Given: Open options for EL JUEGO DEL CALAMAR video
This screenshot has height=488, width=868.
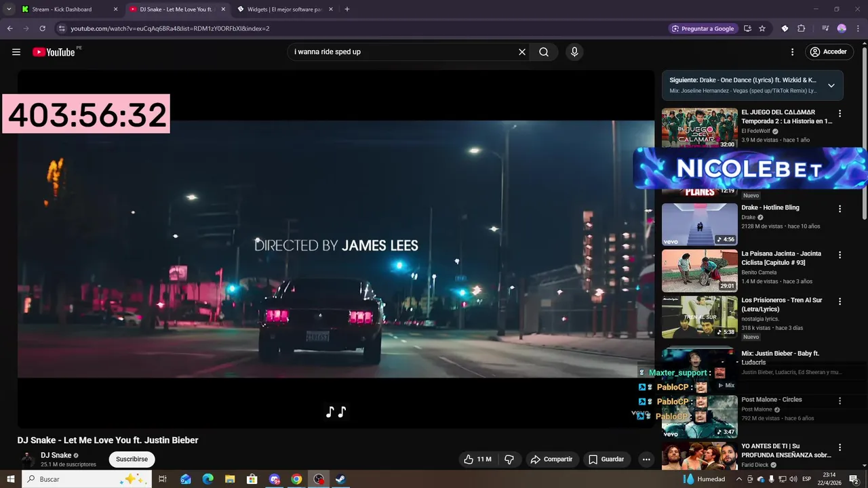Looking at the screenshot, I should pyautogui.click(x=840, y=113).
